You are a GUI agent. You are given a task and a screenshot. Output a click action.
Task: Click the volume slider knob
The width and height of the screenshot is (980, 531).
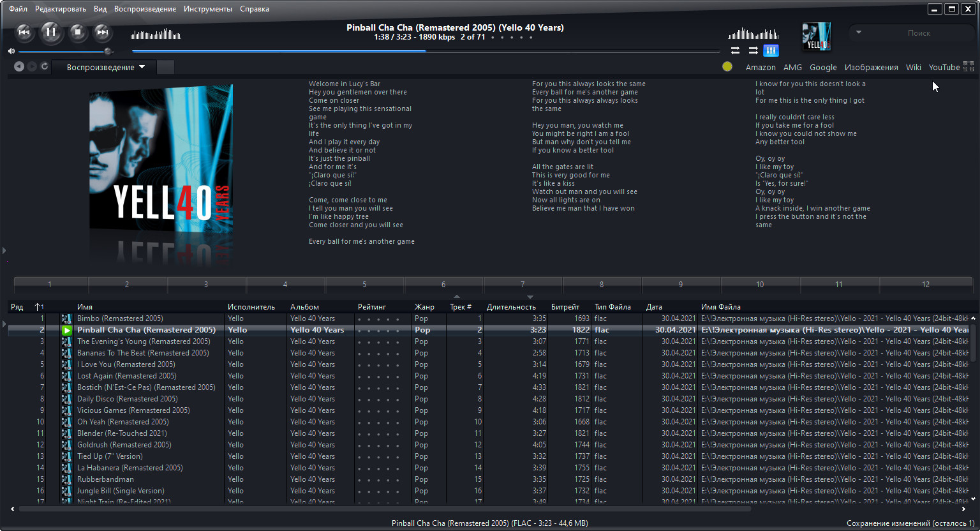click(x=108, y=51)
